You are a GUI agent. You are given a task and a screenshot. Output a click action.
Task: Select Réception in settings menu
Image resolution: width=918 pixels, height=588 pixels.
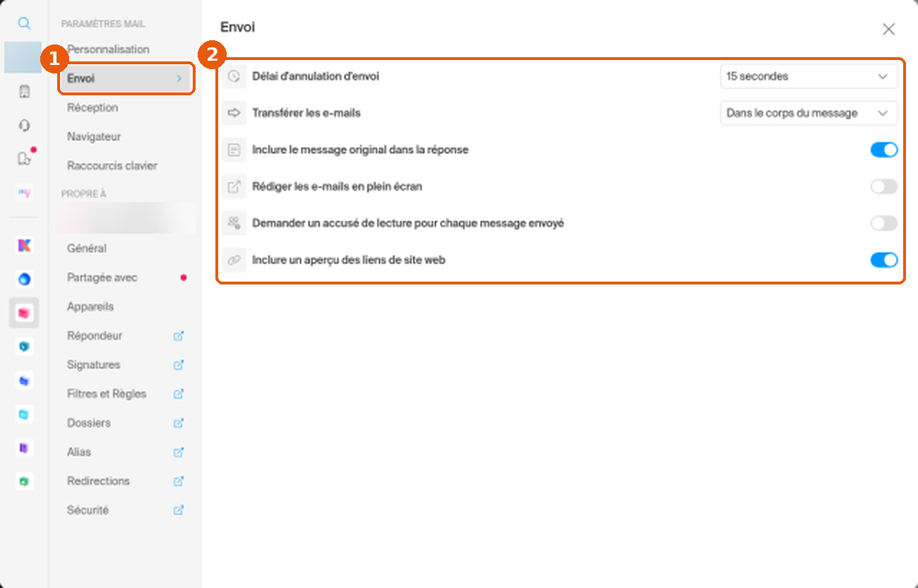(93, 107)
